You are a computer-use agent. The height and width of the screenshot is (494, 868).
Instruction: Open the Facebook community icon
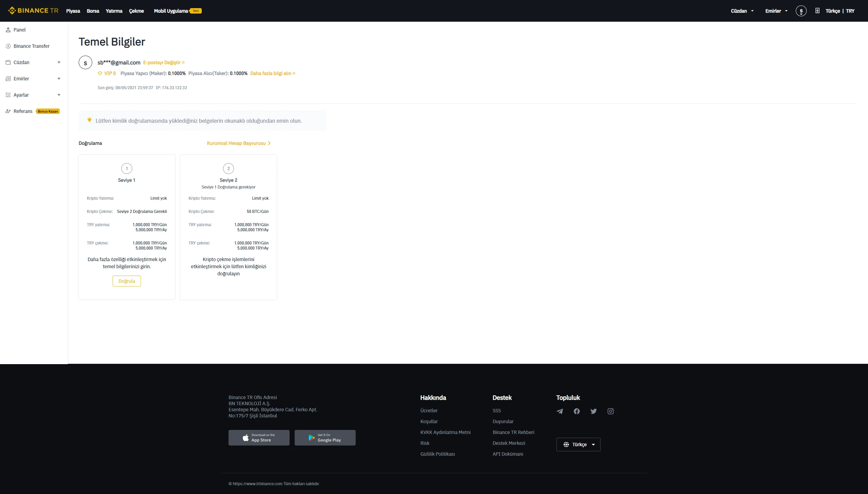(577, 411)
